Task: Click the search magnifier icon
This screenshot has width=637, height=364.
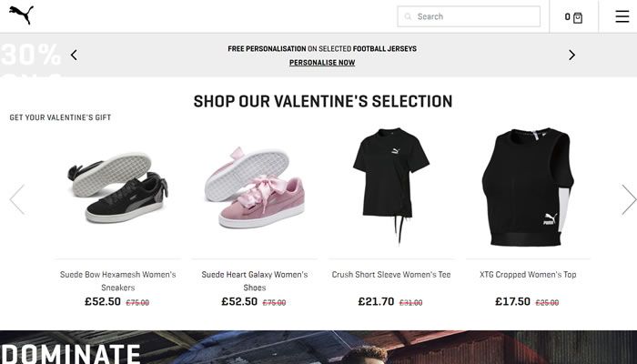Action: (x=408, y=16)
